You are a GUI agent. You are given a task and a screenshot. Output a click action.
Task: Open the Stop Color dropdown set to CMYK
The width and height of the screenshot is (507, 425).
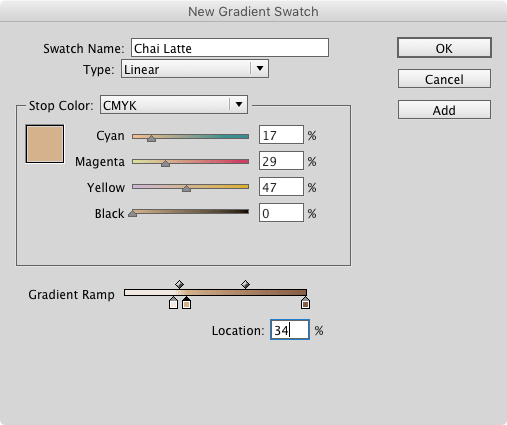click(x=174, y=105)
